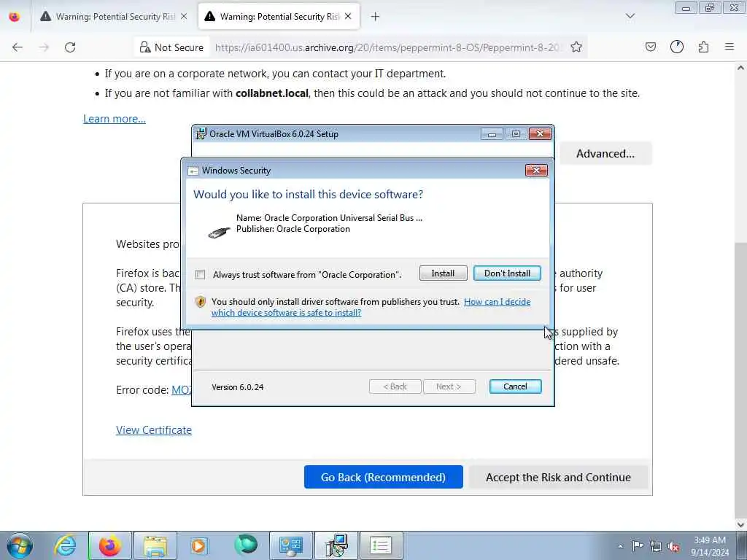Open Windows Explorer folder taskbar icon
Viewport: 747px width, 560px height.
pos(155,545)
